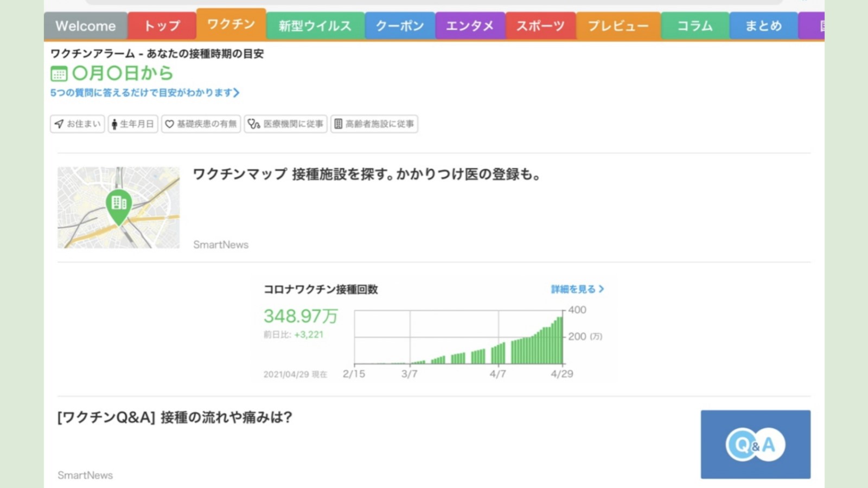
Task: Click the green calendar icon
Action: (x=59, y=74)
